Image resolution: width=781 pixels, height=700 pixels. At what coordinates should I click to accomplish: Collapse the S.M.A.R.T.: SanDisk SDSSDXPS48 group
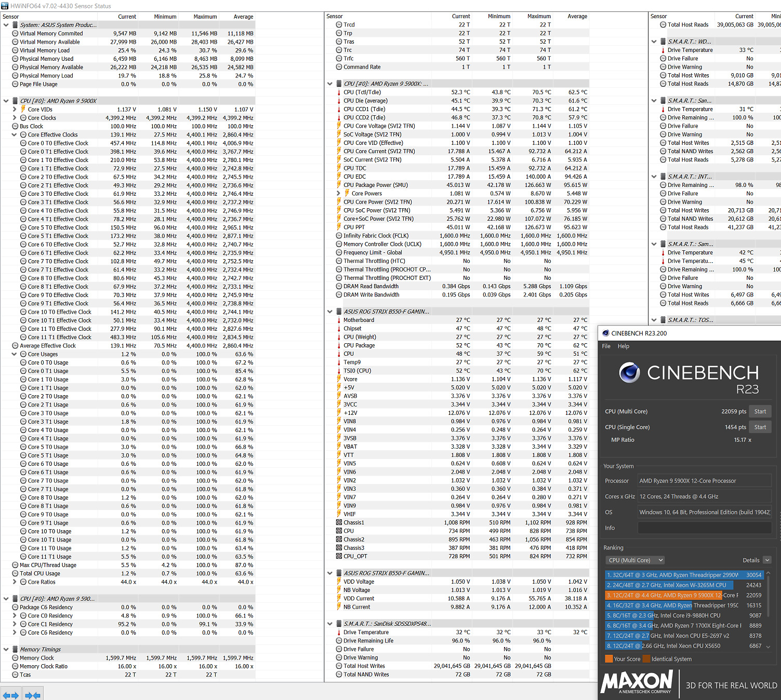click(330, 624)
